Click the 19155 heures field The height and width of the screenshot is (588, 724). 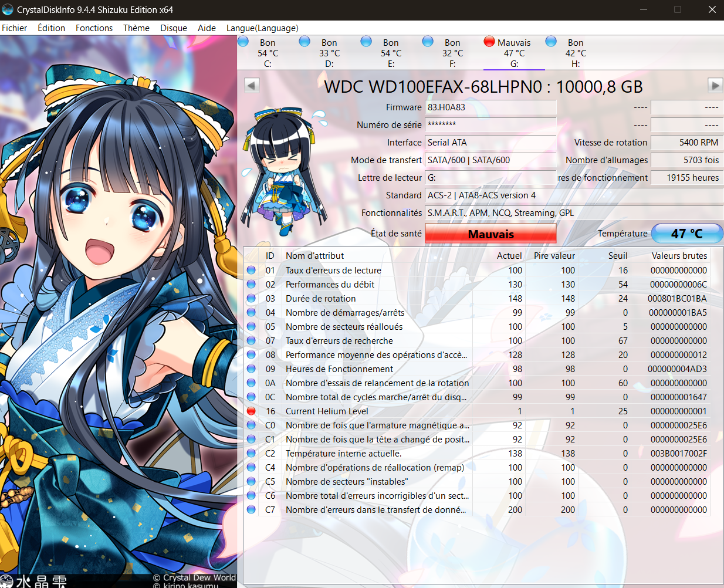[x=687, y=178]
